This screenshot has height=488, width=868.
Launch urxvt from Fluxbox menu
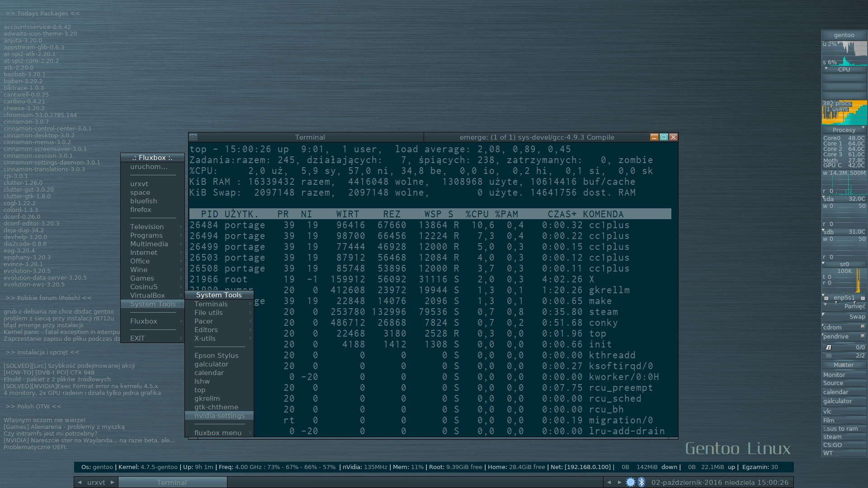coord(153,184)
